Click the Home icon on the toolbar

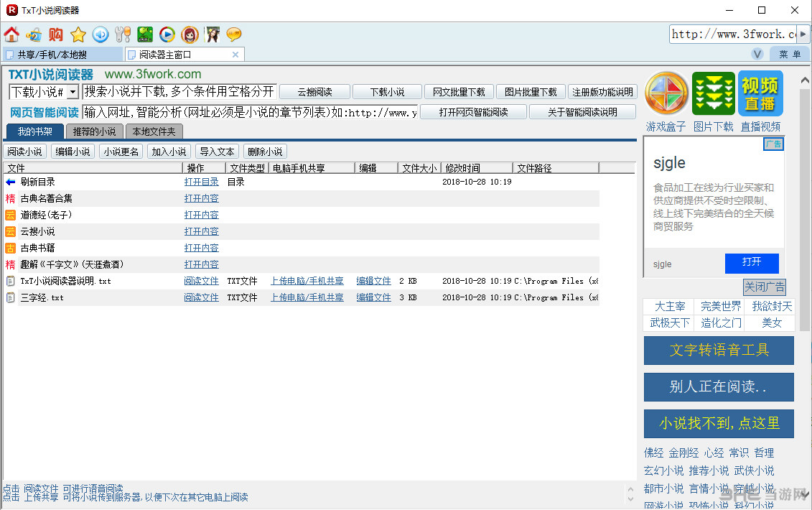tap(11, 34)
